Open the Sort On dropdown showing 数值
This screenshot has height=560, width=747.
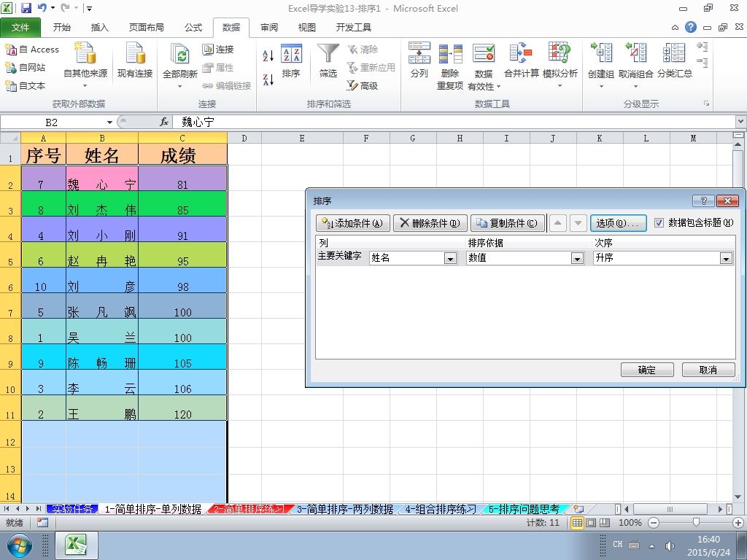pos(578,258)
